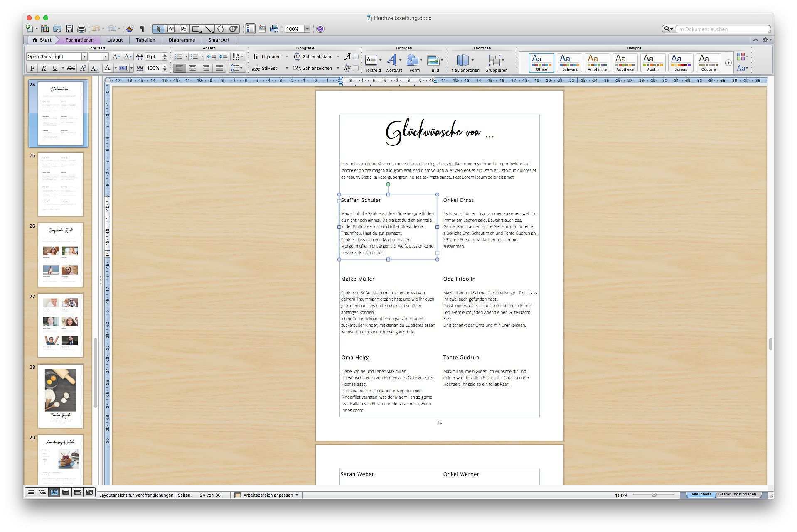Apply the Austin design theme
The image size is (797, 532).
pyautogui.click(x=652, y=62)
